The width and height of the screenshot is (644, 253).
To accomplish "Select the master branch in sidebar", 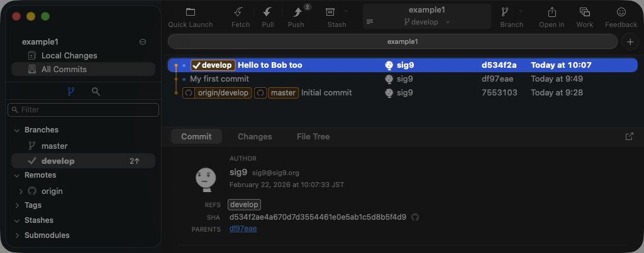I will click(54, 146).
